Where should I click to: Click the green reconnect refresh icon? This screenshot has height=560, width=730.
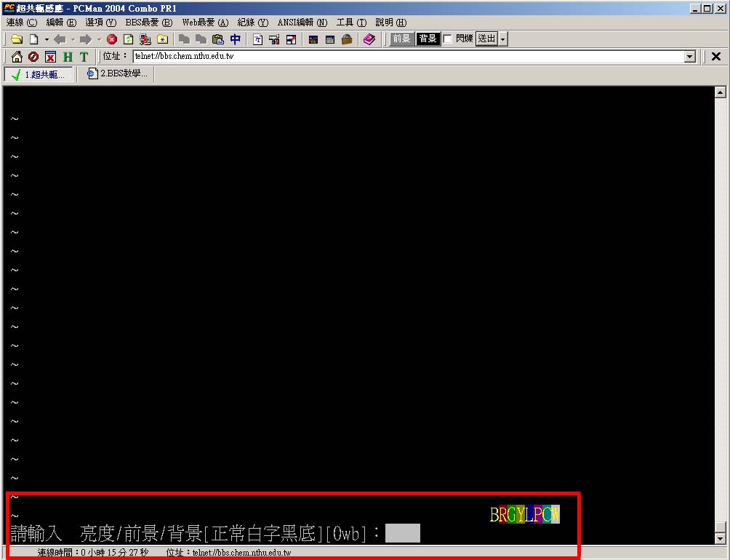tap(128, 39)
